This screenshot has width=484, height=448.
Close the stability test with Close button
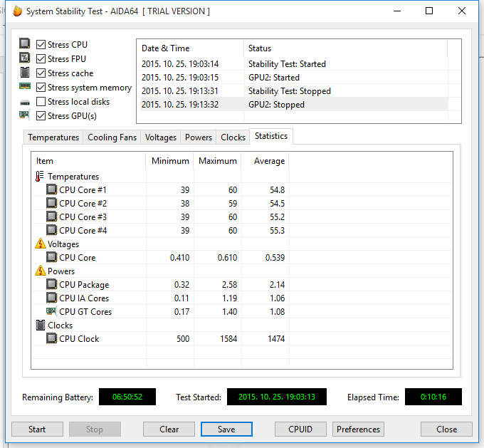pos(446,429)
